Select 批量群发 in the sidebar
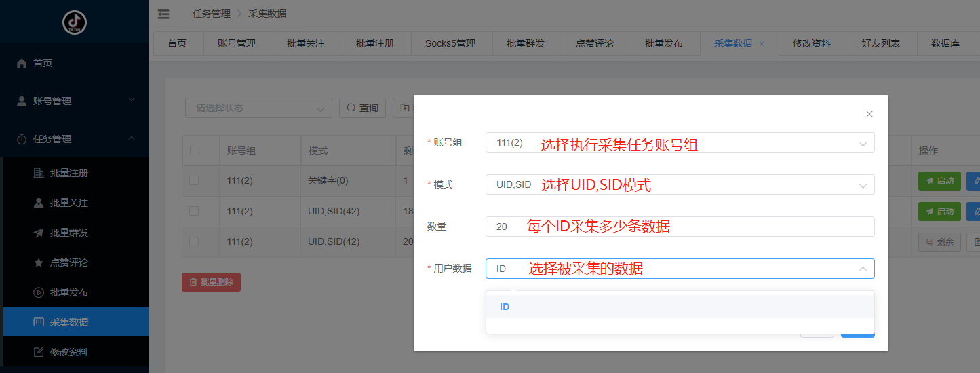 click(x=68, y=233)
